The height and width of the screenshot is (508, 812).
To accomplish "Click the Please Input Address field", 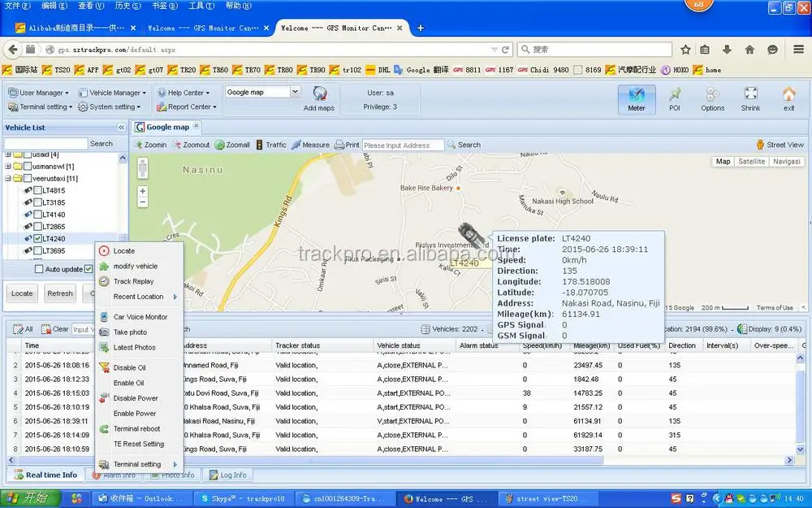I will pos(403,145).
